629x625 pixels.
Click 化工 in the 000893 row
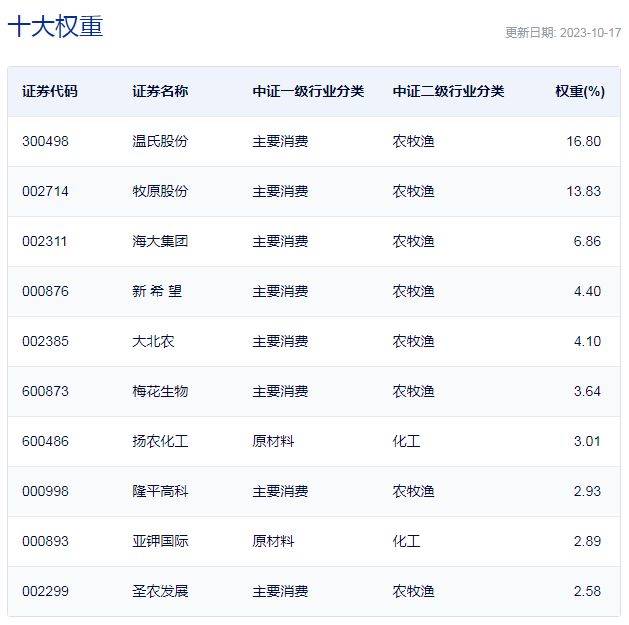406,541
